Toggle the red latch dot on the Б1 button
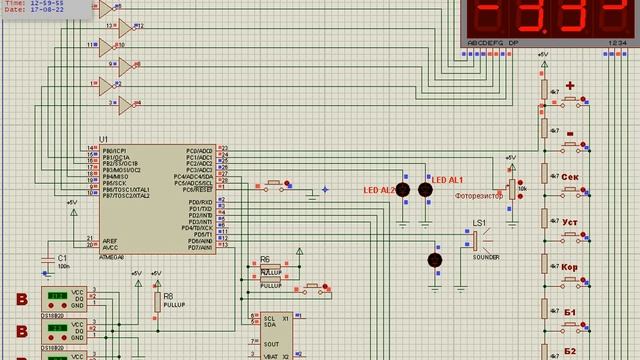The image size is (640, 360). [583, 325]
